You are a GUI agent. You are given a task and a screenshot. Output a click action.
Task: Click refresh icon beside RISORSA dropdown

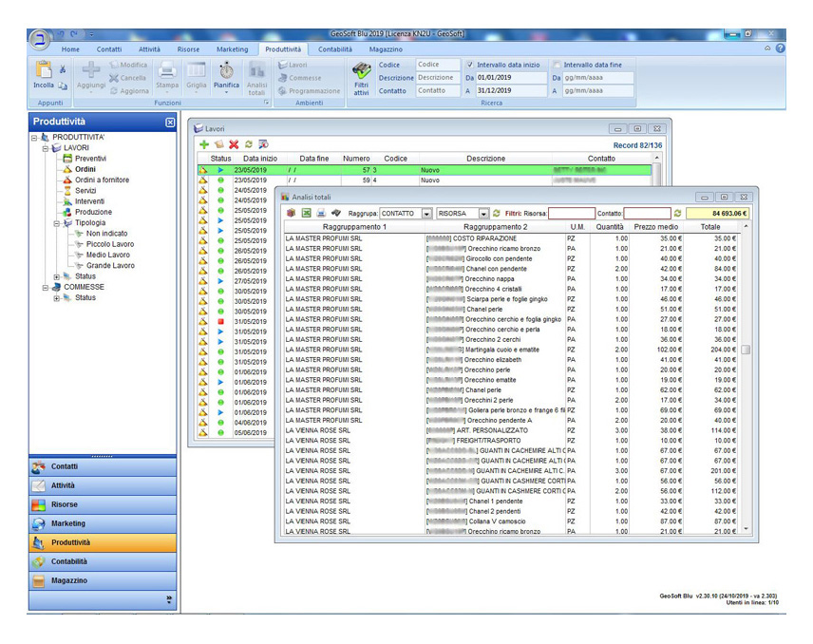[497, 213]
